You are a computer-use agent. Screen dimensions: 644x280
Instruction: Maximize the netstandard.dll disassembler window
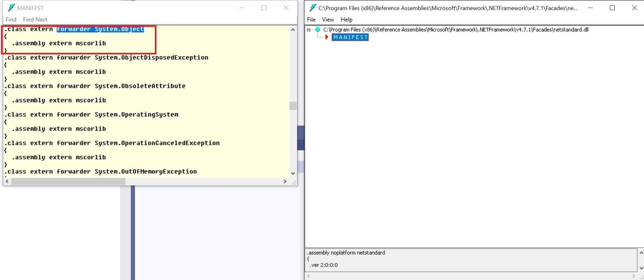(x=612, y=8)
